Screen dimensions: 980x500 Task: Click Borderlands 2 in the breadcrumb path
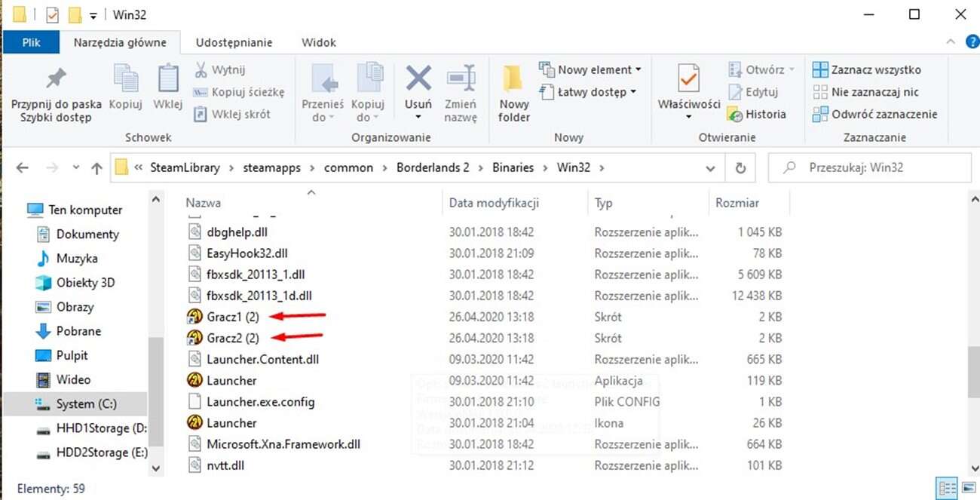tap(433, 167)
